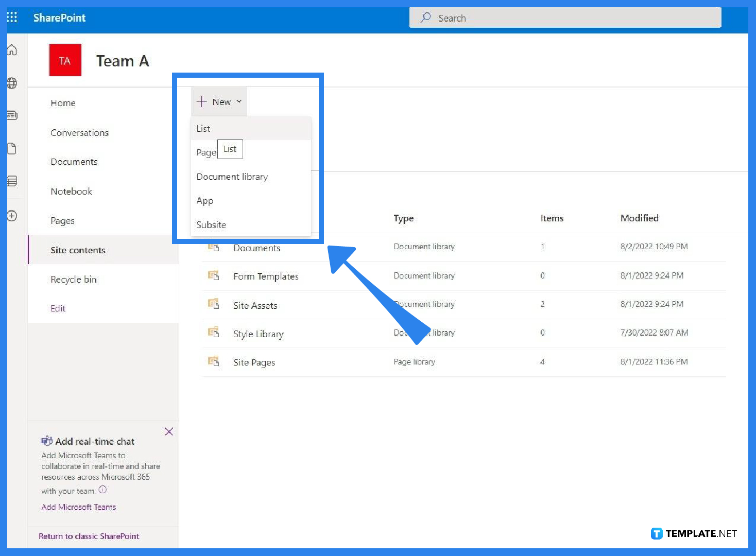Click modified date 8/1/2022 11:36 PM

click(x=654, y=362)
